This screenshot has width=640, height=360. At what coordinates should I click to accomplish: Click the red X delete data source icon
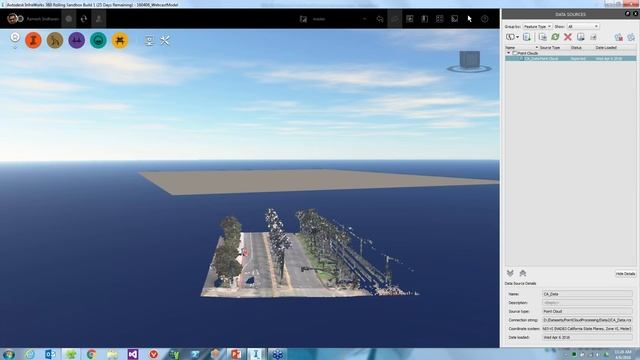coord(568,37)
